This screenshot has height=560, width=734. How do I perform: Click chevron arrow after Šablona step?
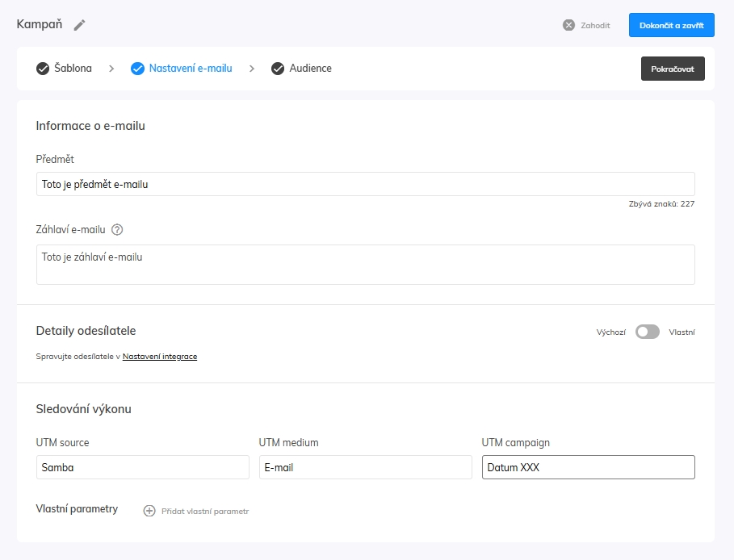[111, 69]
